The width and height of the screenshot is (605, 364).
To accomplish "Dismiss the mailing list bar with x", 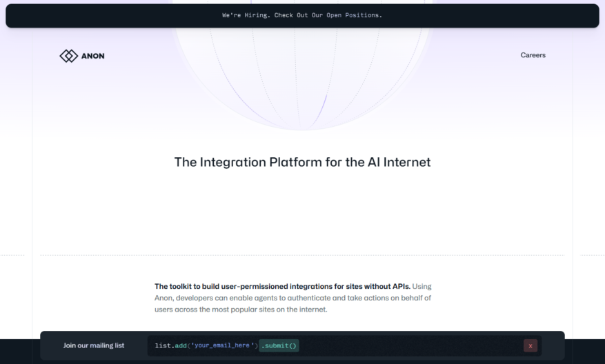I will (x=530, y=346).
